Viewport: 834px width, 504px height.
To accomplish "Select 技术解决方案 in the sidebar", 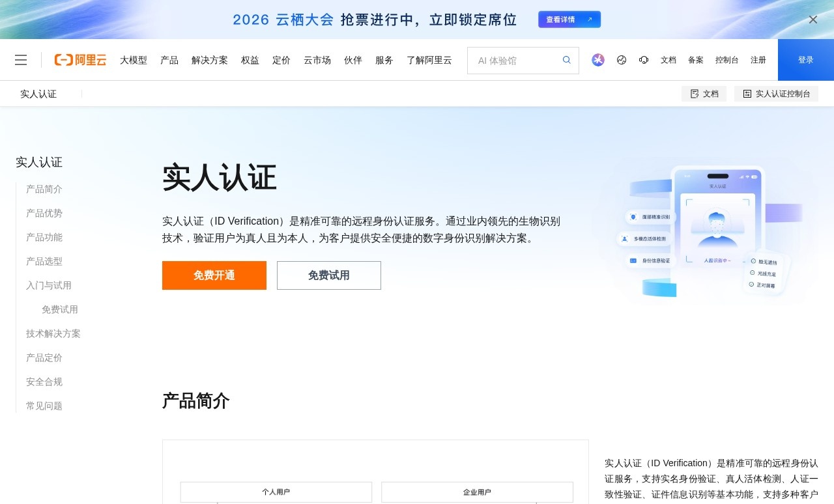I will click(x=53, y=333).
